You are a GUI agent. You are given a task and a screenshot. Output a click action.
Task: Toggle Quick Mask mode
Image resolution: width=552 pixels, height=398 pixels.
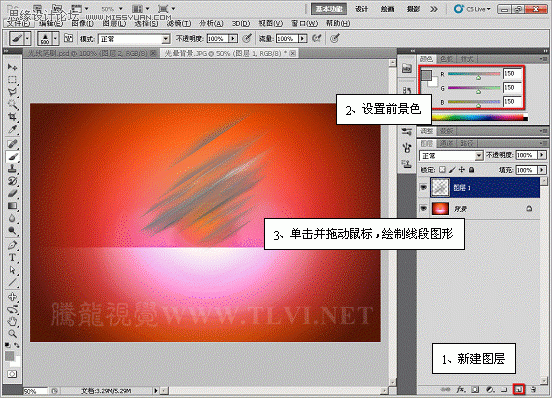click(12, 374)
